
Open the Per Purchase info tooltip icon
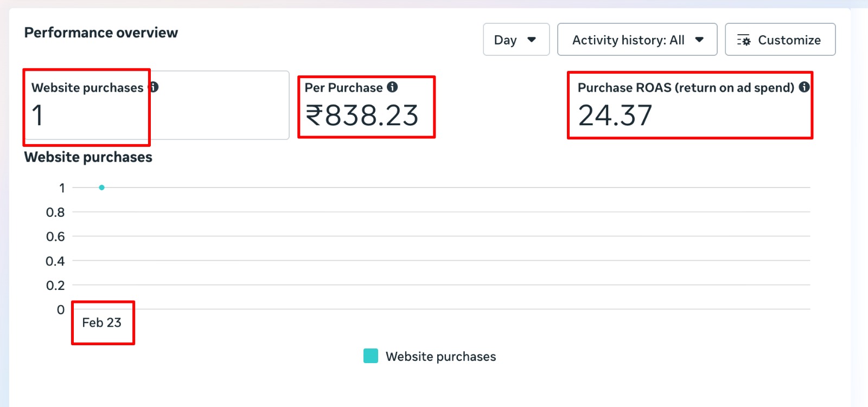[392, 87]
